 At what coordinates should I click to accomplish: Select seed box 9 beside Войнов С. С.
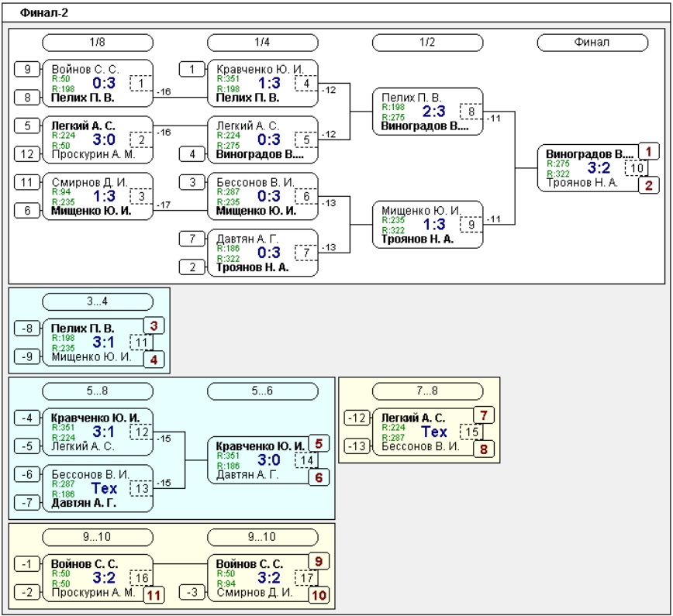pyautogui.click(x=27, y=69)
